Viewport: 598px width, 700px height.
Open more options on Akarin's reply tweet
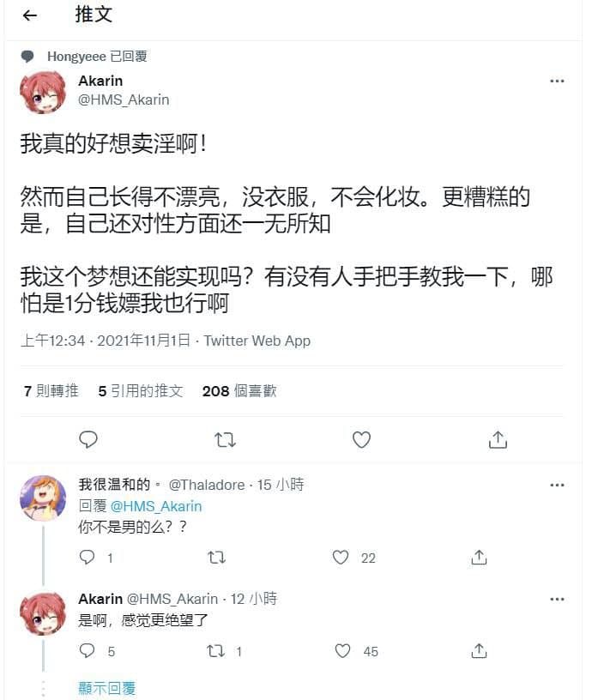[x=557, y=599]
